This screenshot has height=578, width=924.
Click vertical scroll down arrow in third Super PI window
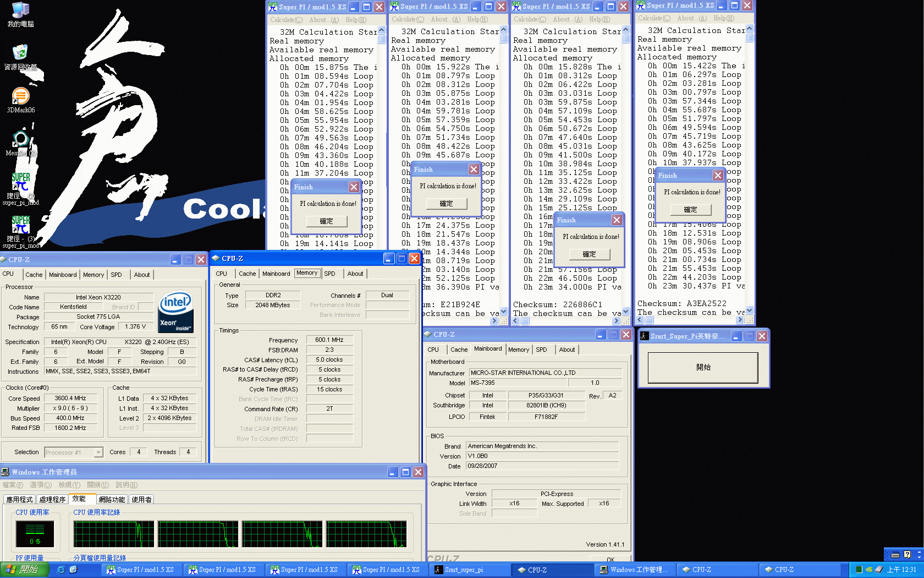(625, 312)
